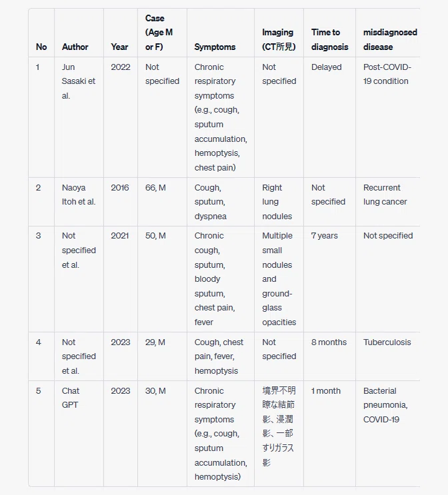Select the 'Time to diagnosis' header cell
Image resolution: width=448 pixels, height=495 pixels.
coord(329,39)
